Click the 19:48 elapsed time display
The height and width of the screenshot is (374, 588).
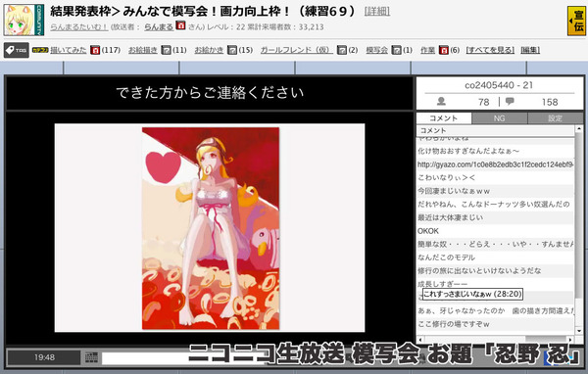(x=44, y=357)
